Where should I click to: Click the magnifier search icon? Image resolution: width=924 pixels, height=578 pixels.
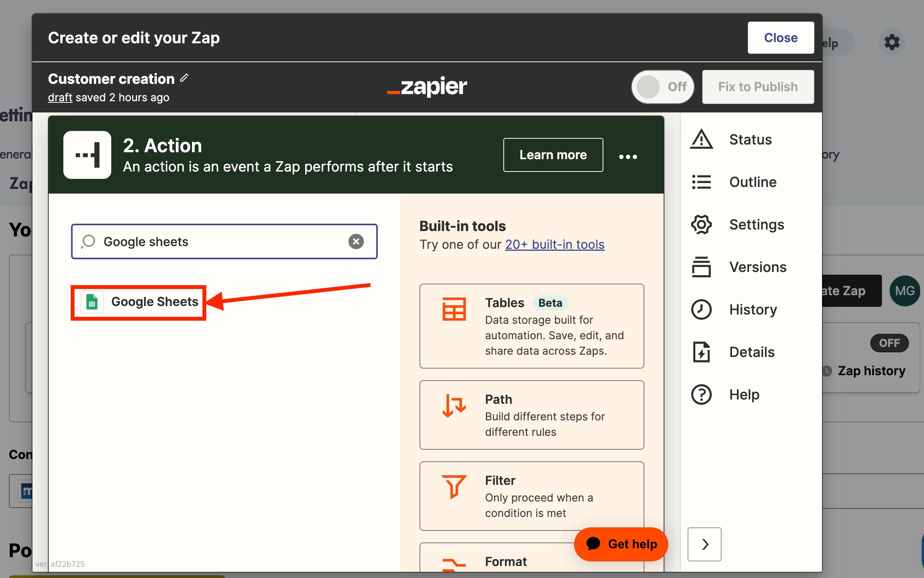click(x=88, y=241)
